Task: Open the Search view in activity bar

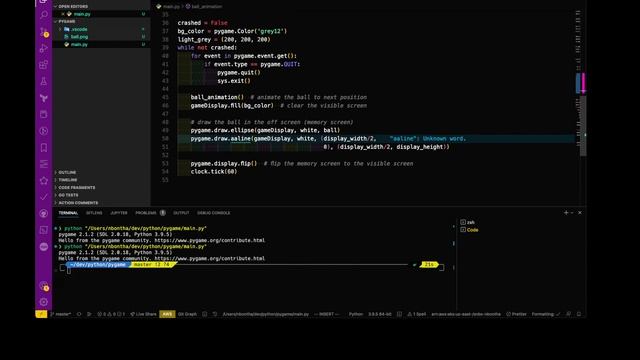Action: click(x=44, y=15)
